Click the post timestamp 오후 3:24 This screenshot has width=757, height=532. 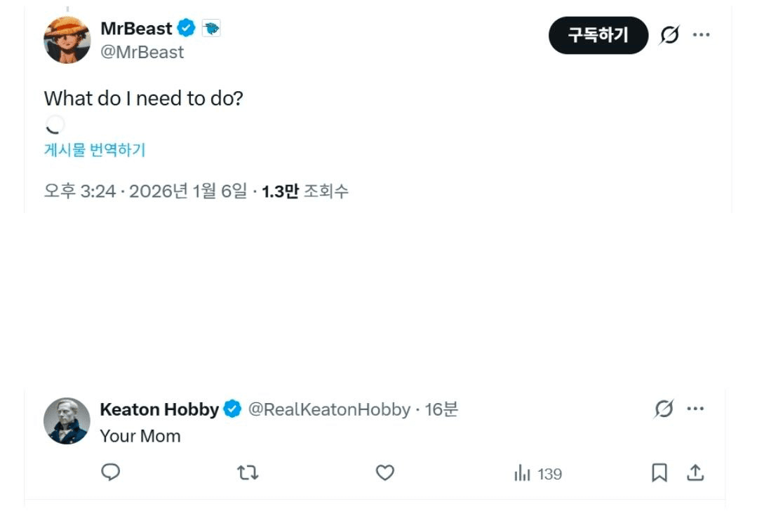[79, 191]
